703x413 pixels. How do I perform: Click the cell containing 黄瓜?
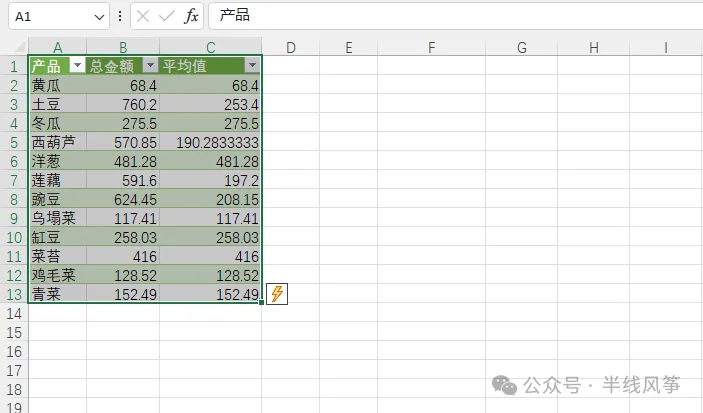57,85
